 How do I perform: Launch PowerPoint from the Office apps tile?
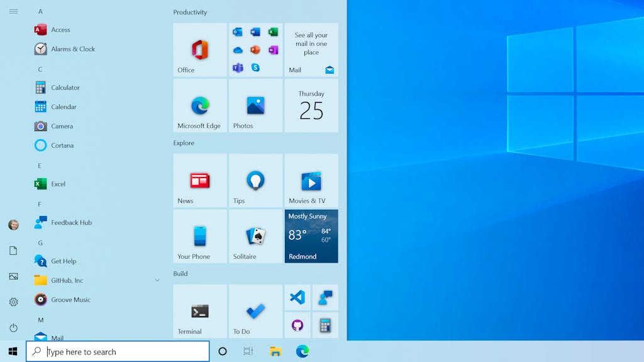[255, 50]
